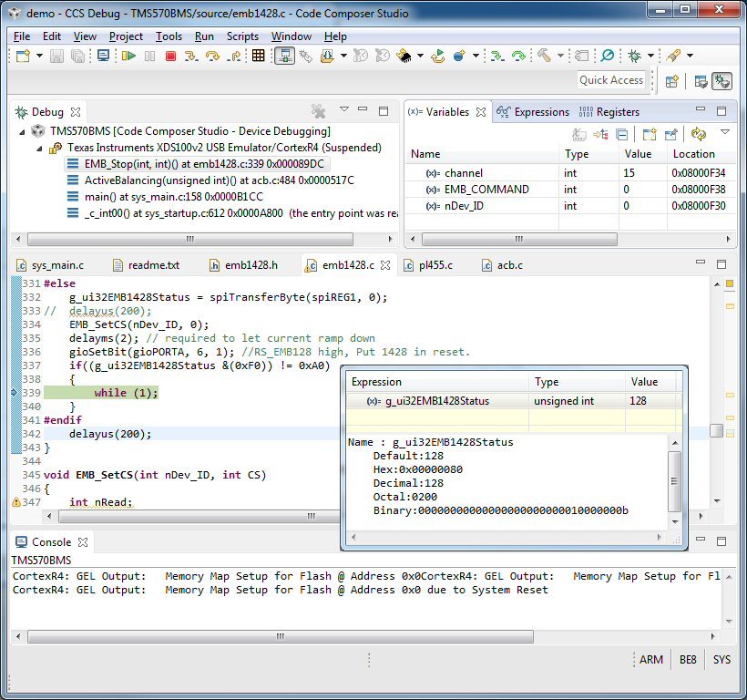
Task: Click the Suspend (pause) toolbar icon
Action: click(x=149, y=56)
